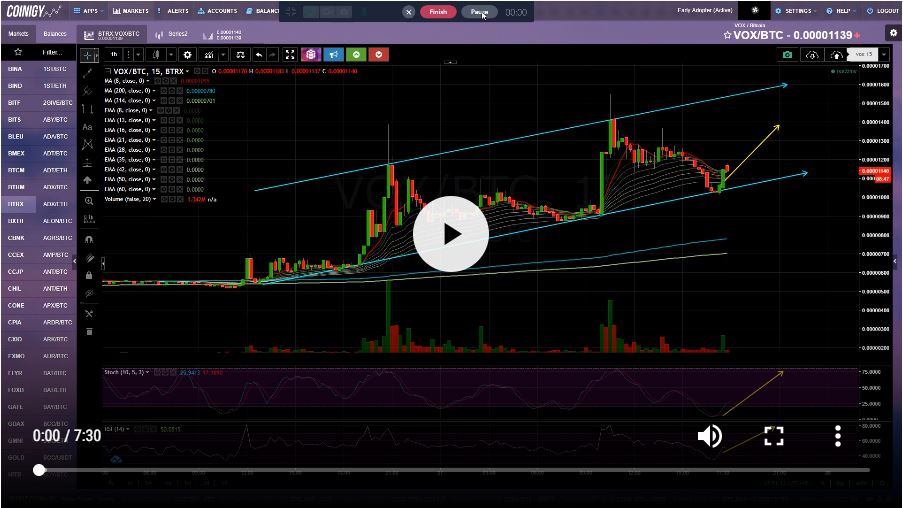Switch to the Balances sidebar tab

click(55, 33)
